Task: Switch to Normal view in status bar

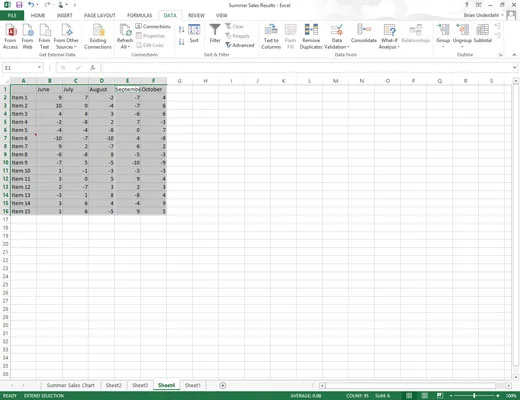Action: pos(409,396)
